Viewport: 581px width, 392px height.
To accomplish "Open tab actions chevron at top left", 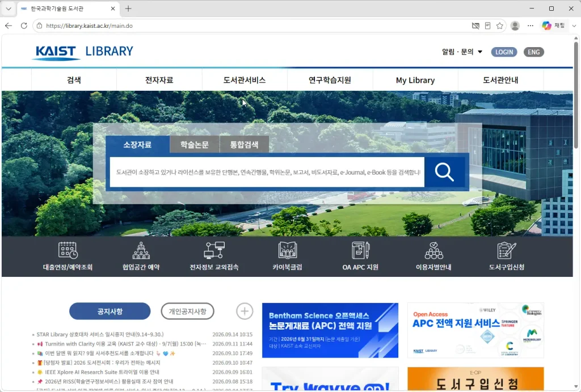I will click(x=9, y=9).
